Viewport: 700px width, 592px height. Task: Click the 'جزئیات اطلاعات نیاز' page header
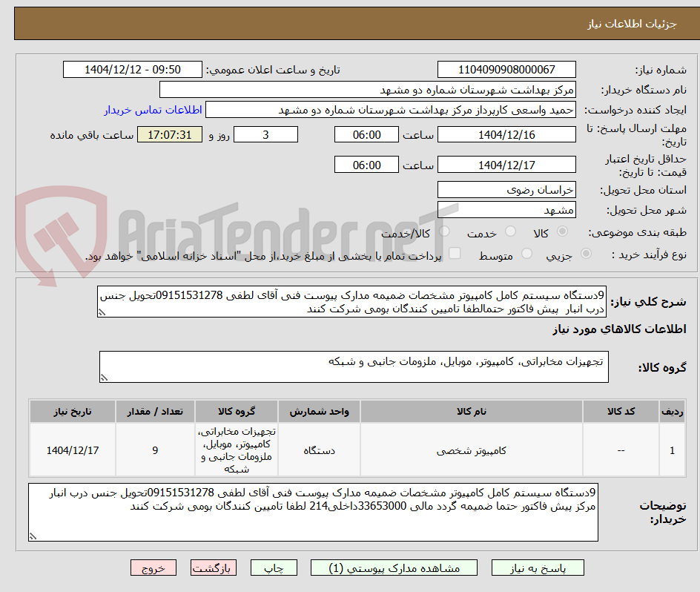pos(632,24)
